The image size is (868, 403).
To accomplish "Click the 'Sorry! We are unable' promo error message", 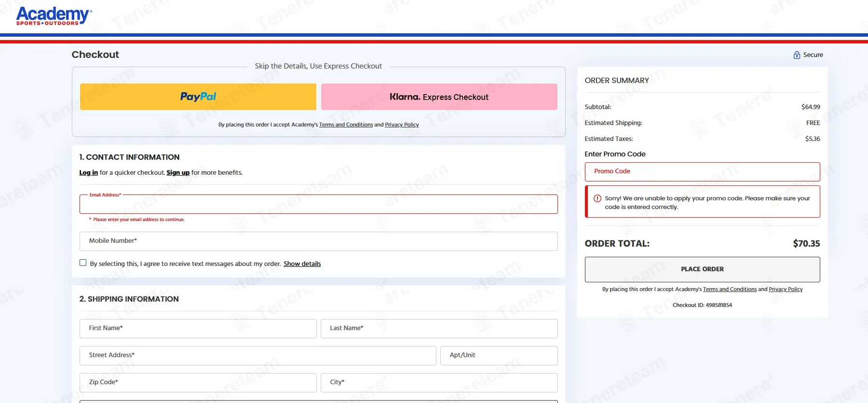I will (707, 203).
